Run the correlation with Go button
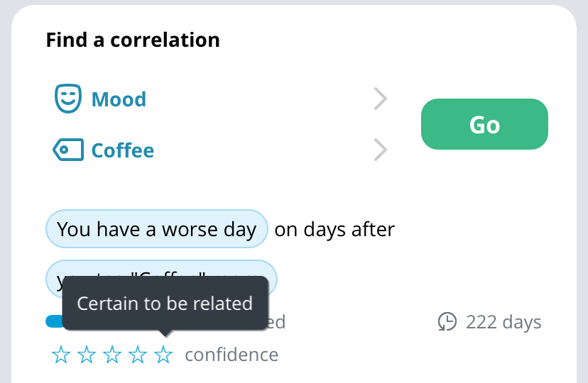The image size is (588, 383). [x=484, y=124]
